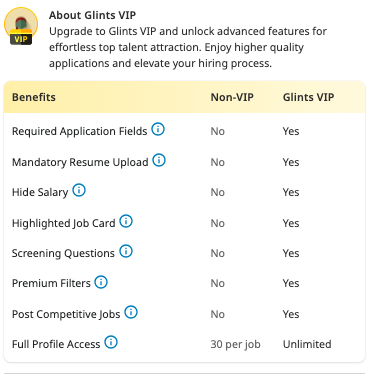The width and height of the screenshot is (368, 374).
Task: Click the Screening Questions info icon
Action: 126,251
